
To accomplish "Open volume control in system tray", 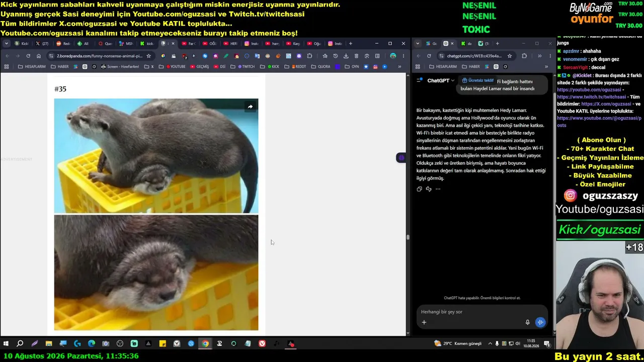I will [x=518, y=344].
